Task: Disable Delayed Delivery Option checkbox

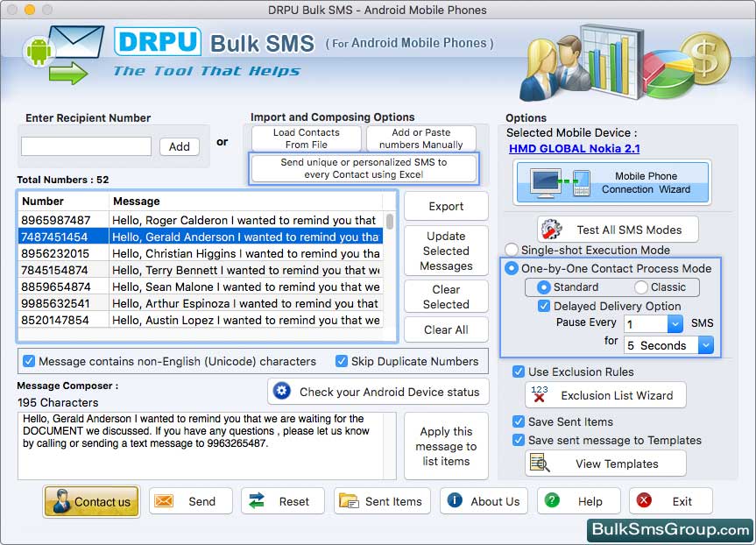Action: (x=544, y=306)
